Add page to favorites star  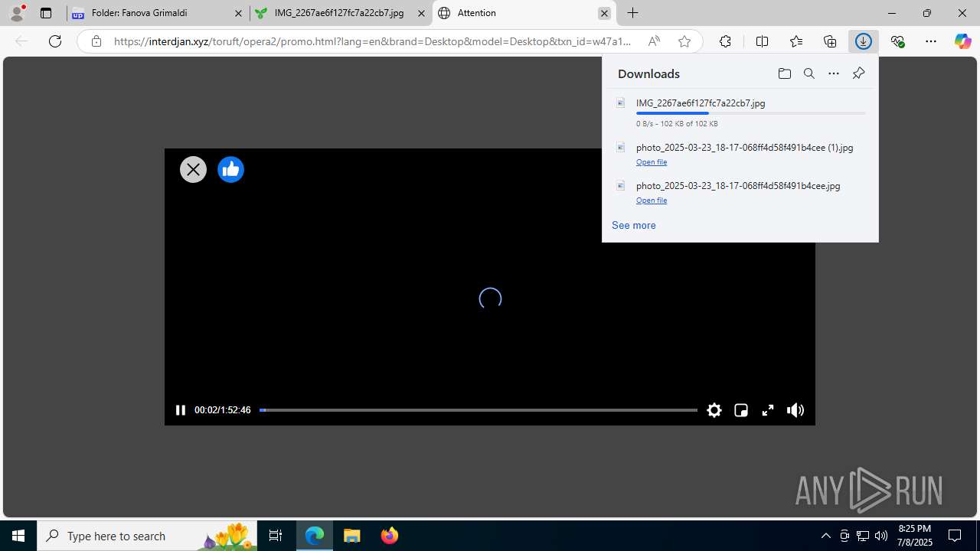point(684,41)
